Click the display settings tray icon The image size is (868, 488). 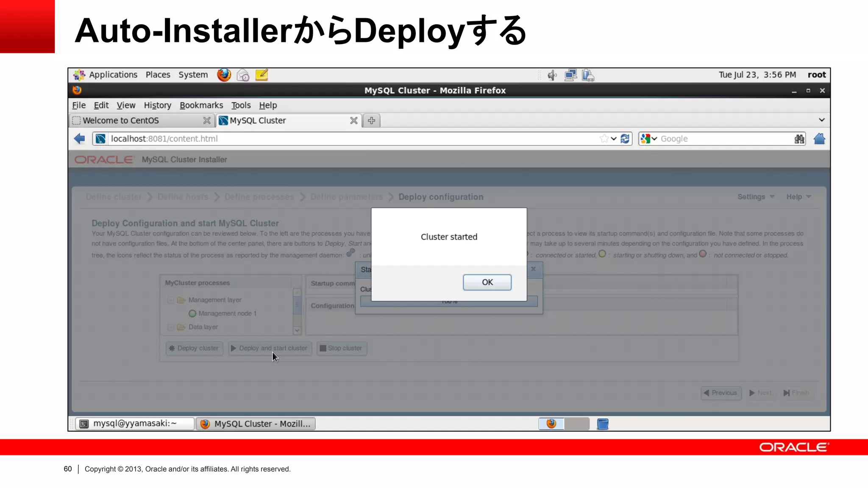(588, 75)
